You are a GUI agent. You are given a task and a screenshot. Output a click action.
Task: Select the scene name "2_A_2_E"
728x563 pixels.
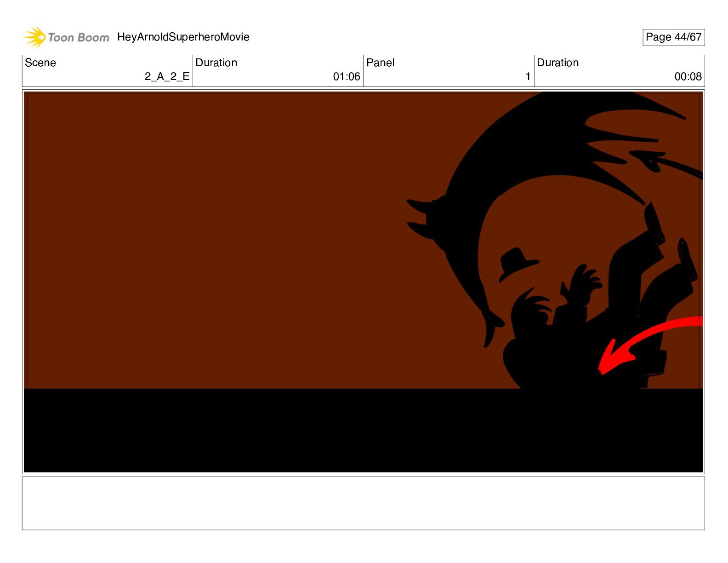pos(167,76)
